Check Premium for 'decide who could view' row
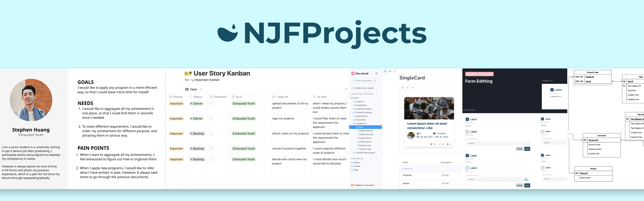This screenshot has height=201, width=644. coord(211,159)
